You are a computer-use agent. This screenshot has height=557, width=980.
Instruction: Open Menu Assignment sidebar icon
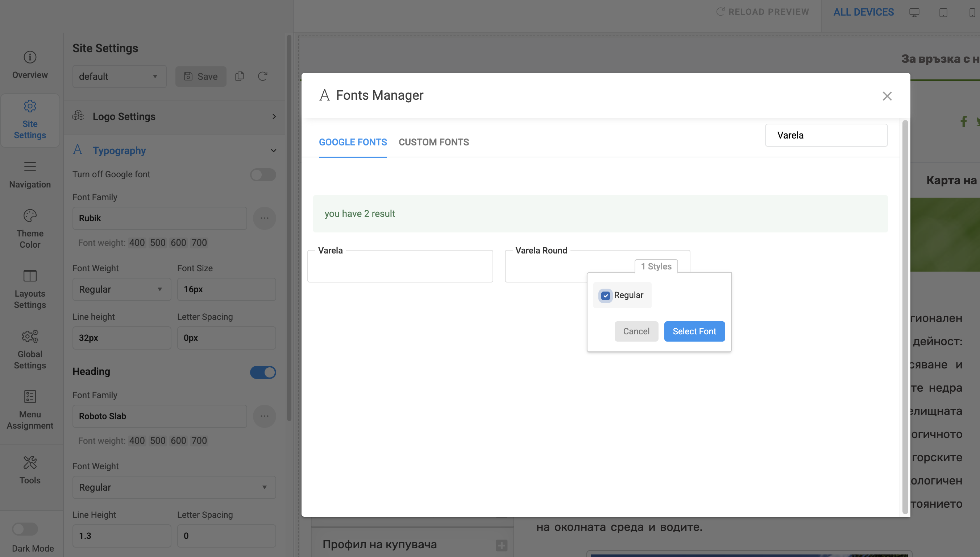(x=30, y=397)
